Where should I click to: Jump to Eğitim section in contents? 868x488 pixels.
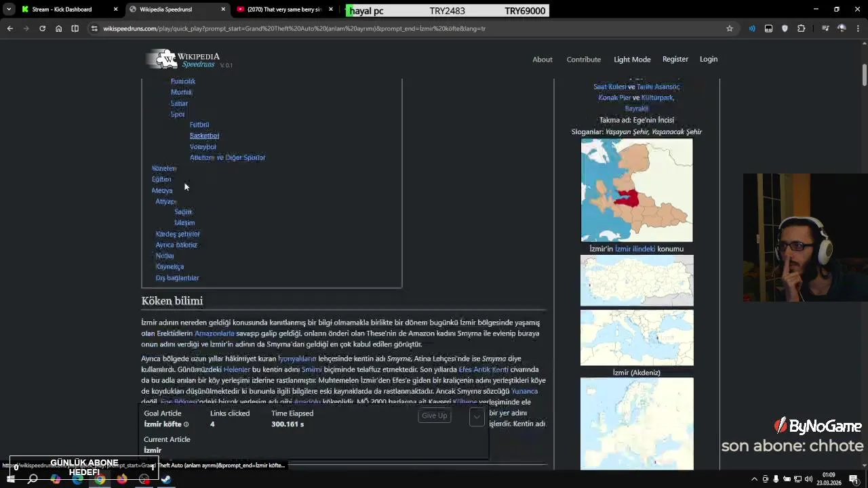click(161, 179)
